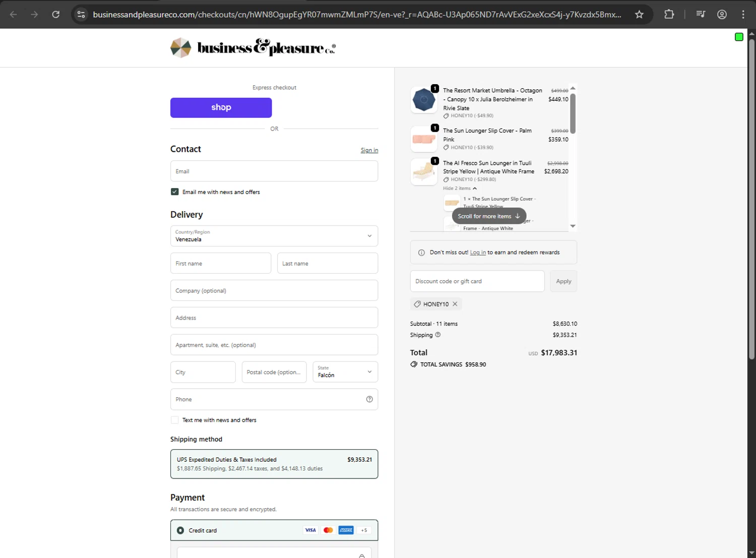The image size is (756, 558).
Task: Open the media control icon in toolbar
Action: [x=701, y=14]
